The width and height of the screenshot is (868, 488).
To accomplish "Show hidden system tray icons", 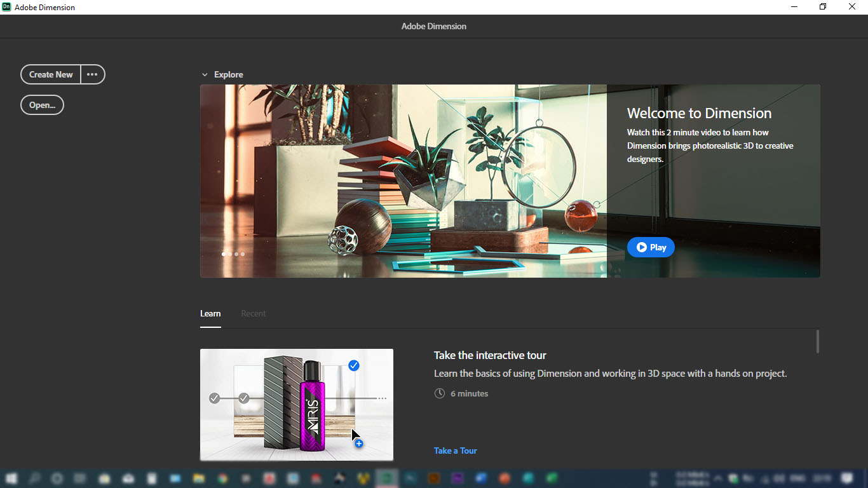I will click(718, 478).
